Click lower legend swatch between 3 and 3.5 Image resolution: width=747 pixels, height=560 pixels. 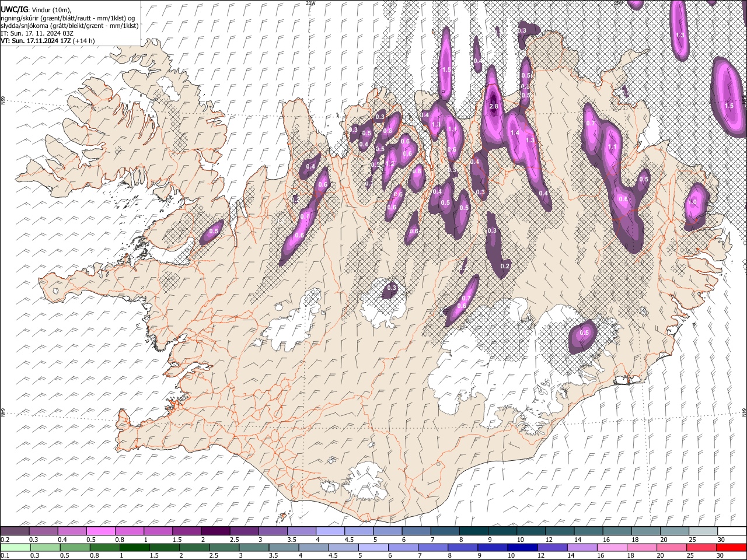255,547
